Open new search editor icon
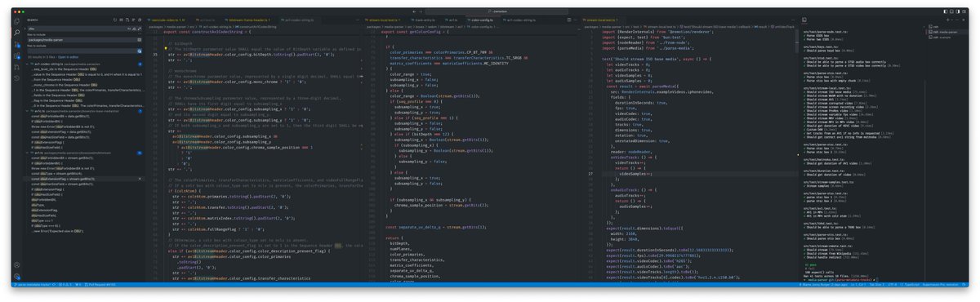Screen dimensions: 980x302 [x=127, y=20]
